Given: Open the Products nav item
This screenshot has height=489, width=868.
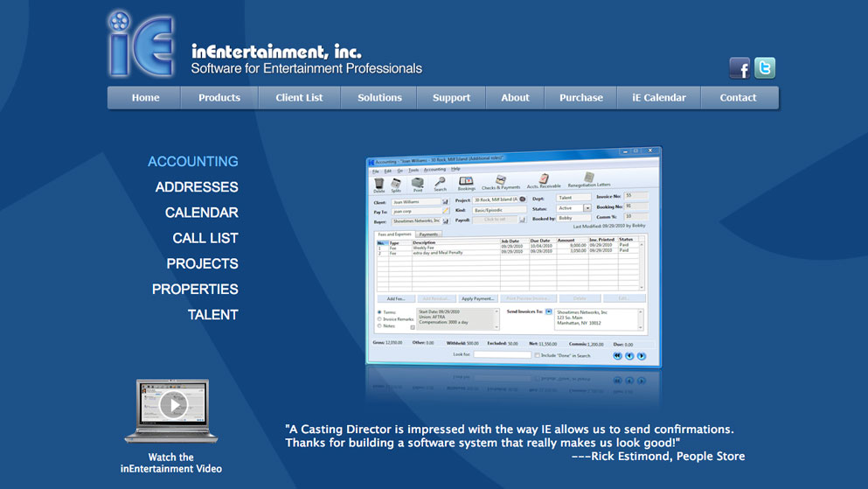Looking at the screenshot, I should click(219, 97).
